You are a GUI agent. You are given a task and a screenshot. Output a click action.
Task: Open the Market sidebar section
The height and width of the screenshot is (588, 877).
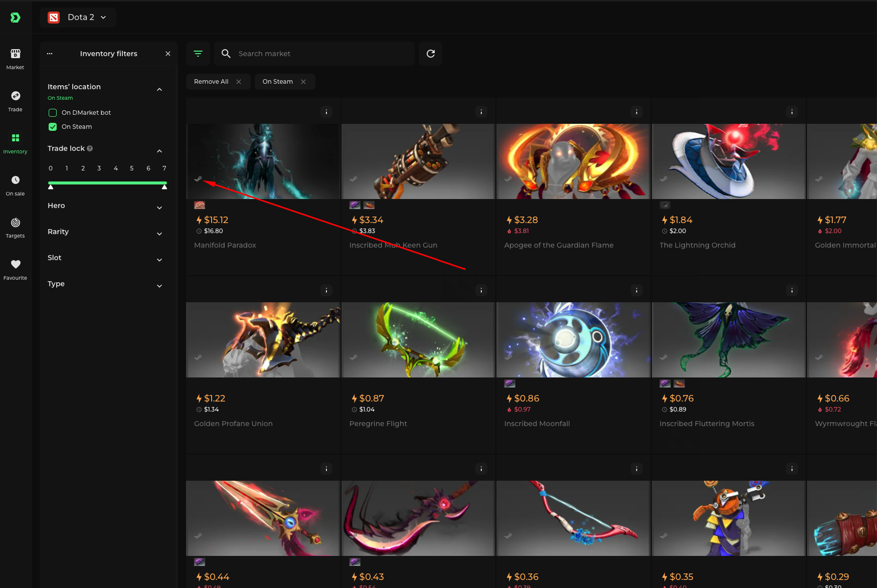(16, 59)
